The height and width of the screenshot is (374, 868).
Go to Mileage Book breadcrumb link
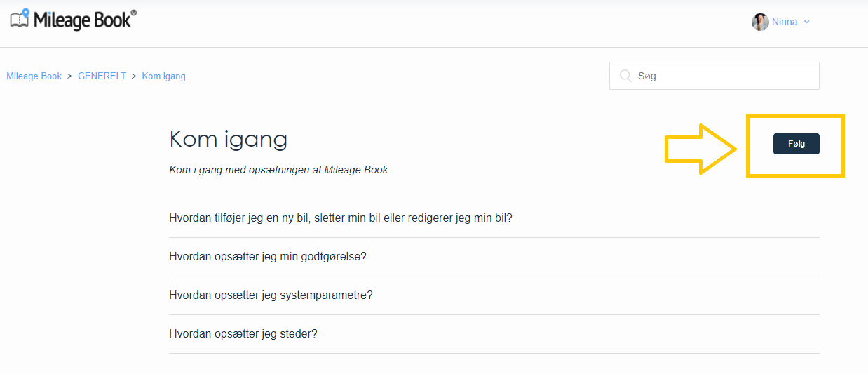coord(34,76)
